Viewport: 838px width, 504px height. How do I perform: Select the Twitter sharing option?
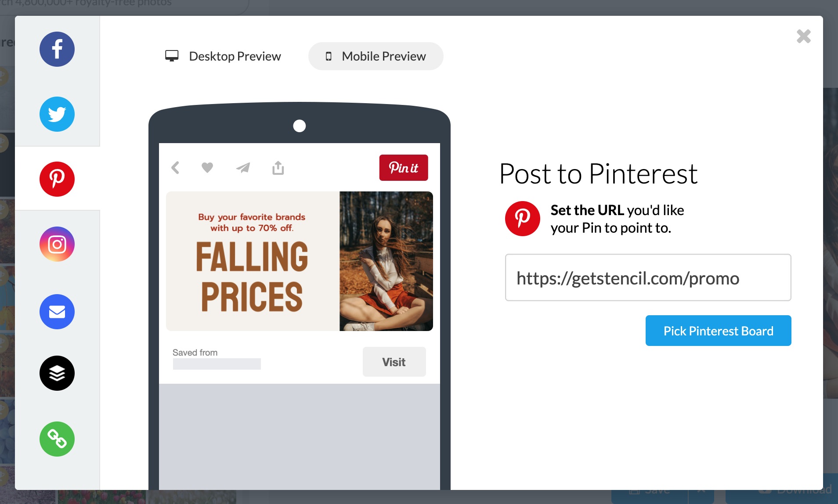(x=57, y=114)
